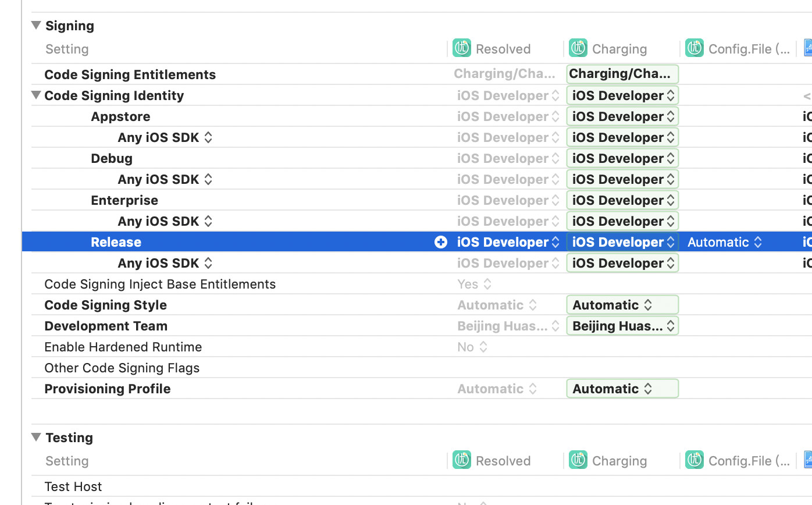Collapse the Code Signing Identity group

point(36,95)
